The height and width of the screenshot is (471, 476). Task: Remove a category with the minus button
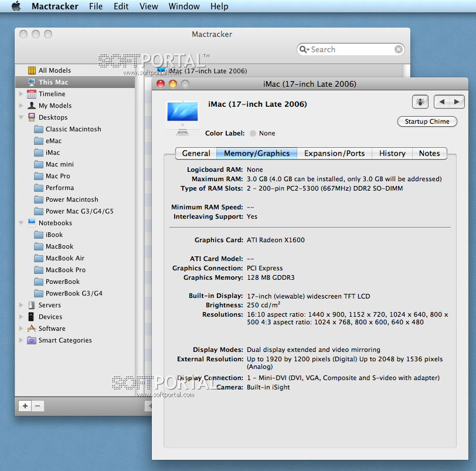[x=38, y=406]
